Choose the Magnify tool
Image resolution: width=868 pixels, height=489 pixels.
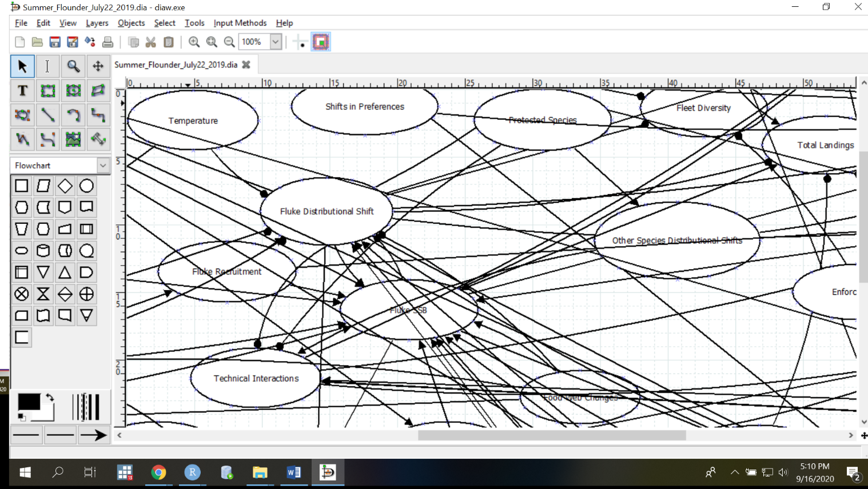73,66
